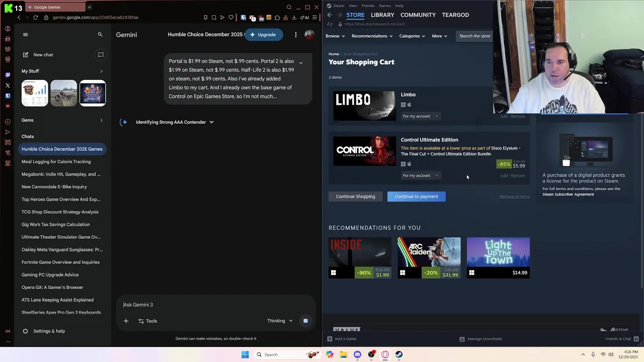
Task: Open Windows Start menu
Action: pyautogui.click(x=245, y=354)
